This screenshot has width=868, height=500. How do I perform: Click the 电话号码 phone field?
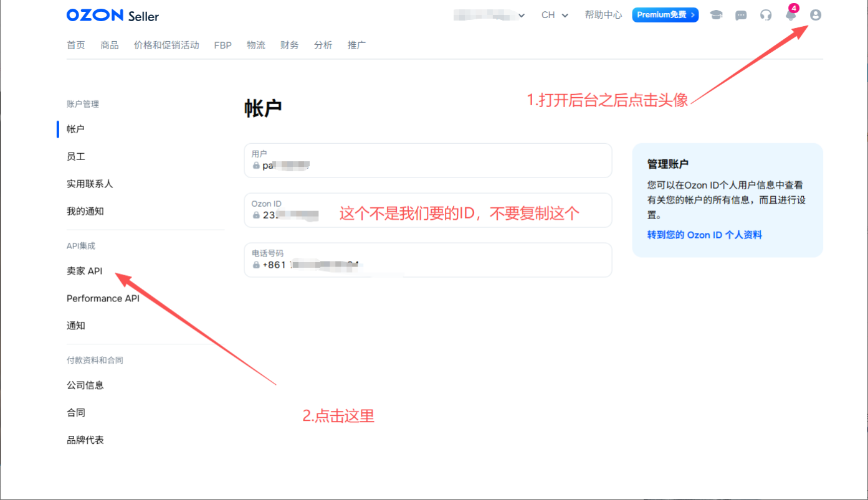click(x=428, y=260)
